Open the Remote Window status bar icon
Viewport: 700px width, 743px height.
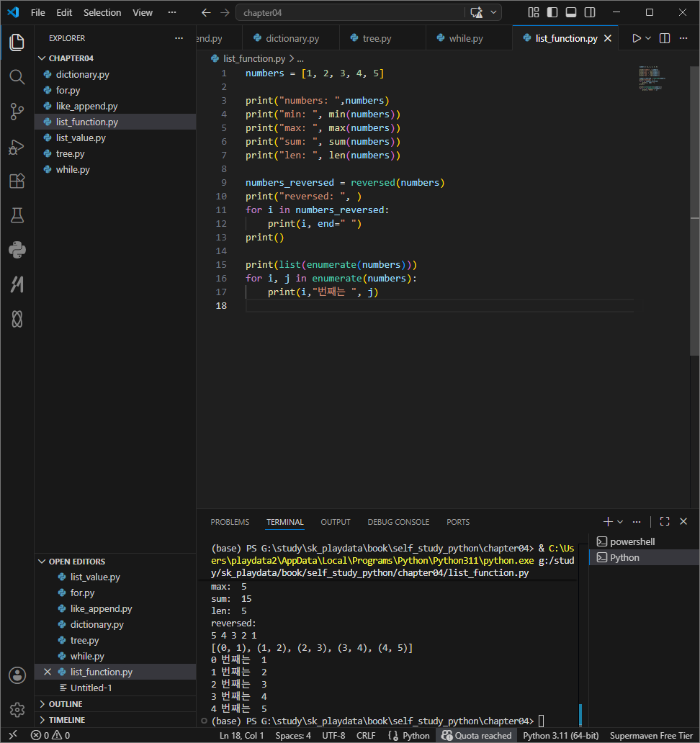[13, 735]
